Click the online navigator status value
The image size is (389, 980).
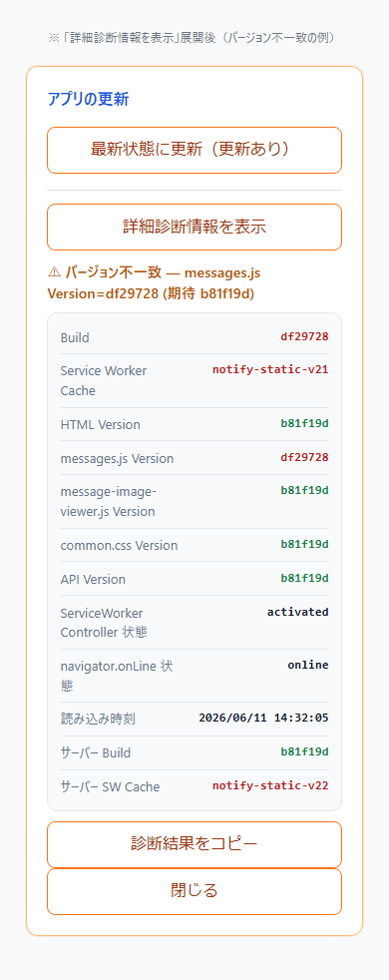pos(308,665)
